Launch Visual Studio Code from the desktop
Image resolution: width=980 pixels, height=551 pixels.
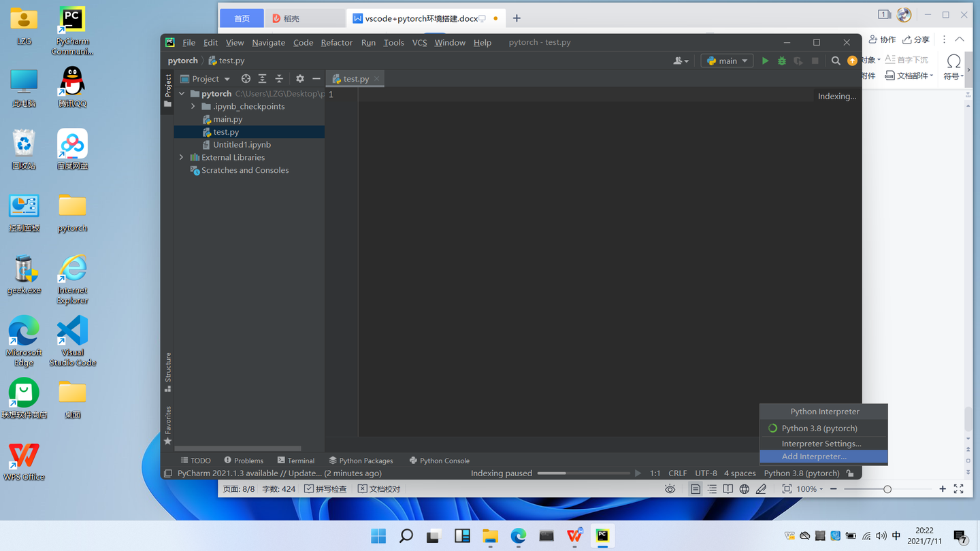click(72, 340)
